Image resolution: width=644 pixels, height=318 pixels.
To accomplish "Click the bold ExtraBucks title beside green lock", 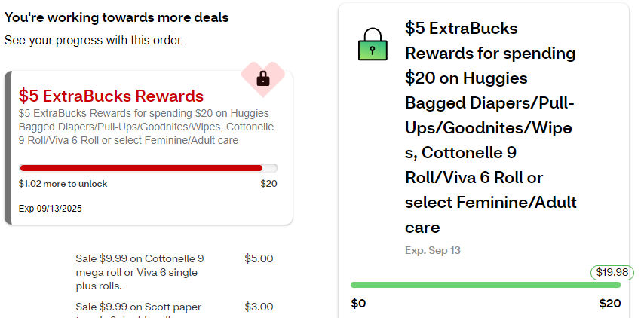I will point(490,127).
